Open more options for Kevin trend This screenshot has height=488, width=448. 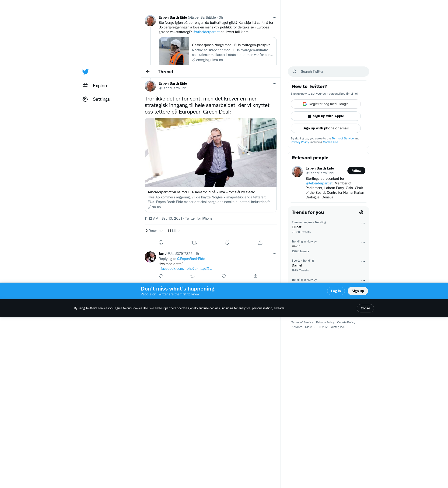pyautogui.click(x=363, y=242)
